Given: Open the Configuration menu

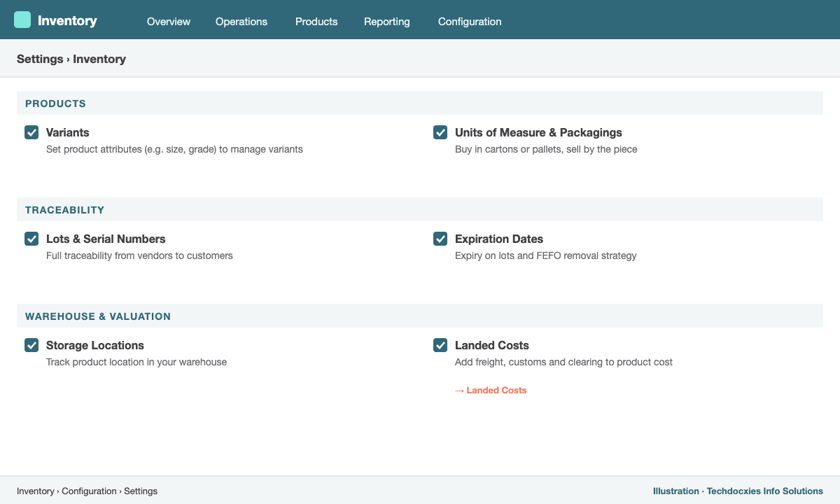Looking at the screenshot, I should coord(470,21).
